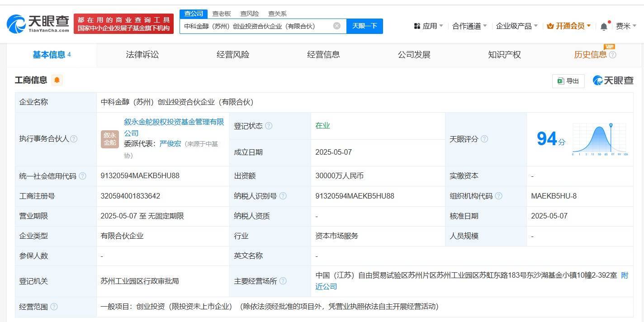
Task: Switch to the 查风险 search tab
Action: click(x=250, y=14)
